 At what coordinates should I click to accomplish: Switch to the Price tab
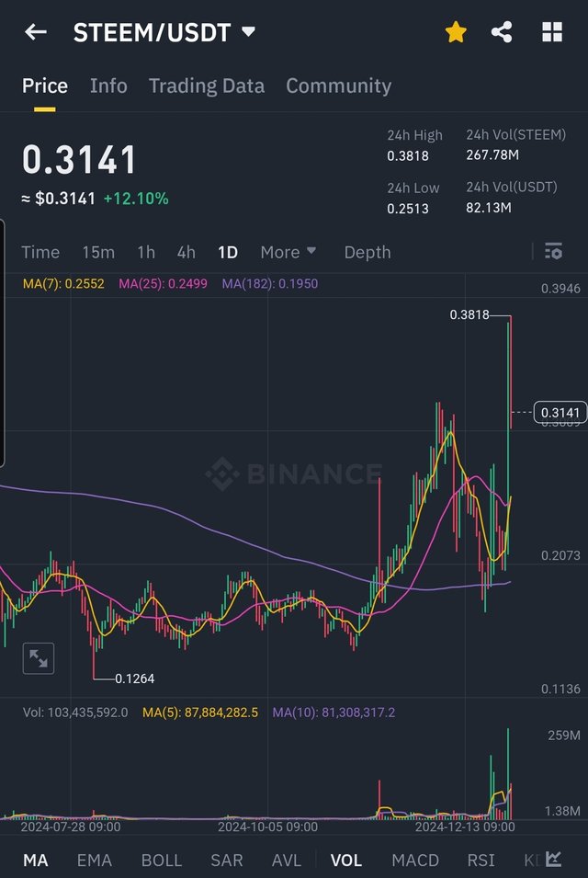(45, 86)
